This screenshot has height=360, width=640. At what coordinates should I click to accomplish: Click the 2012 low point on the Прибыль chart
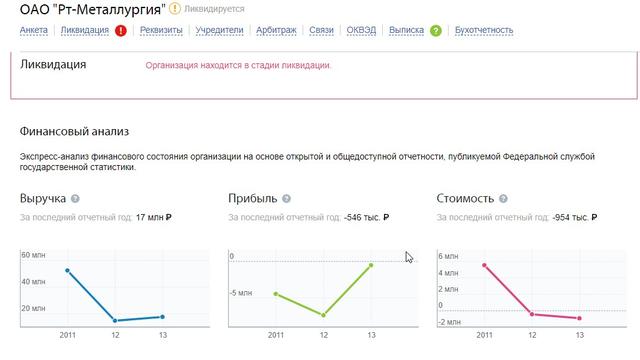tap(323, 315)
